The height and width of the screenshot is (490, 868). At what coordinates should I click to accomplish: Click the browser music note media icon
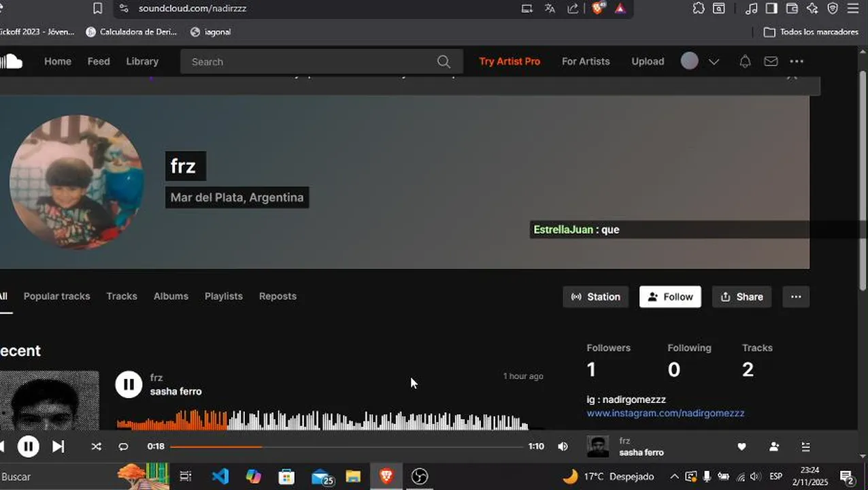tap(751, 8)
